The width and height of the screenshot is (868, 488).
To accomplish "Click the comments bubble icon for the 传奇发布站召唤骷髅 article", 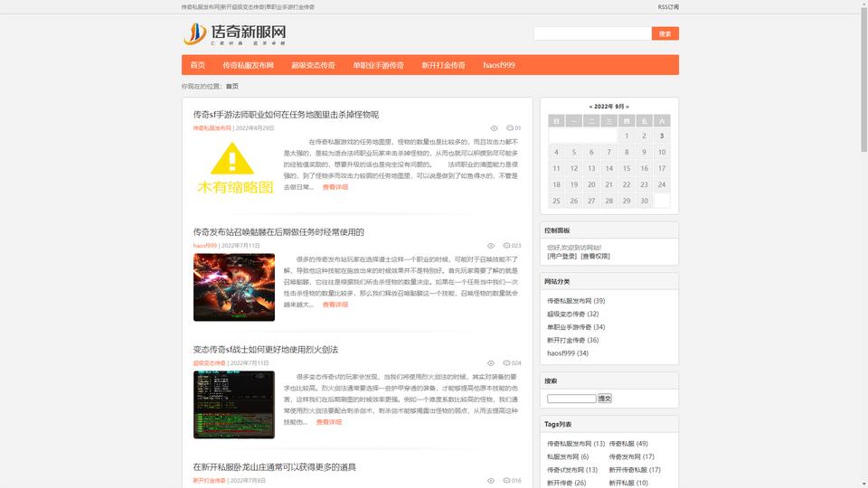I will (x=506, y=245).
